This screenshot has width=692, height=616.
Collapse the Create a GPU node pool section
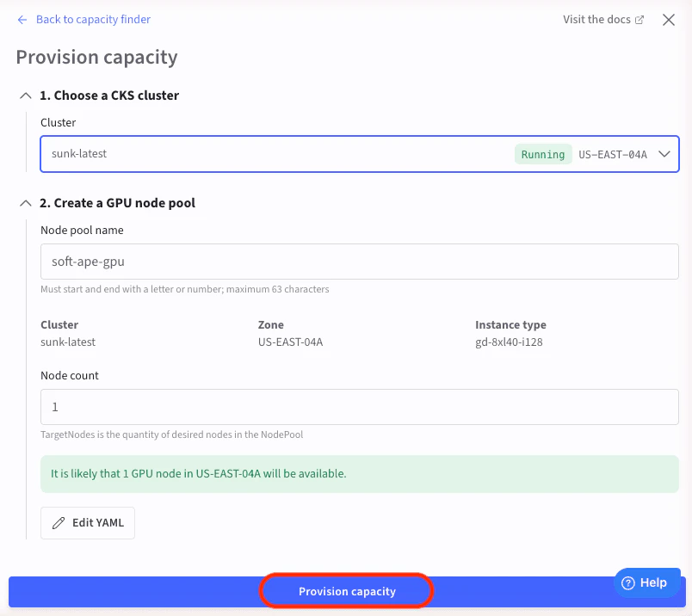[x=26, y=203]
